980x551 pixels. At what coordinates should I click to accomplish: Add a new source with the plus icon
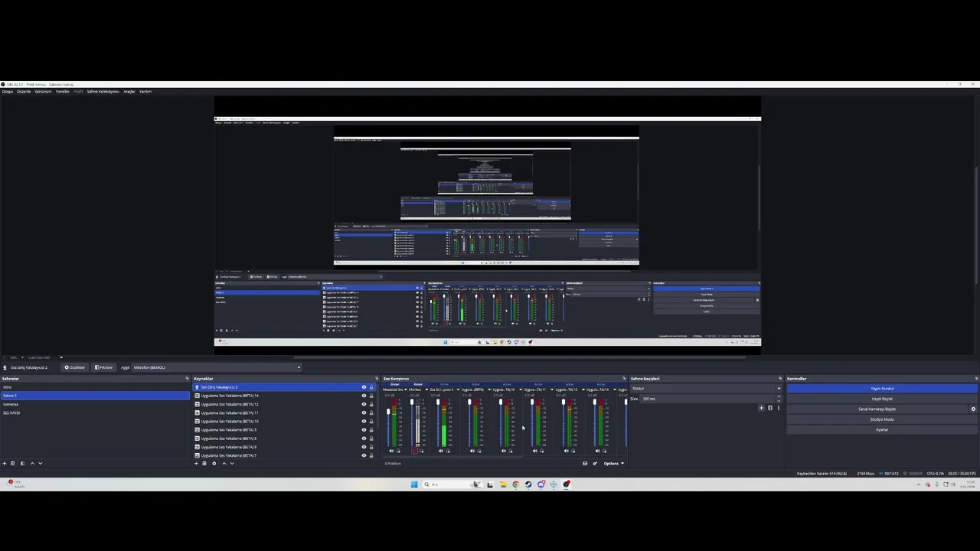point(196,463)
